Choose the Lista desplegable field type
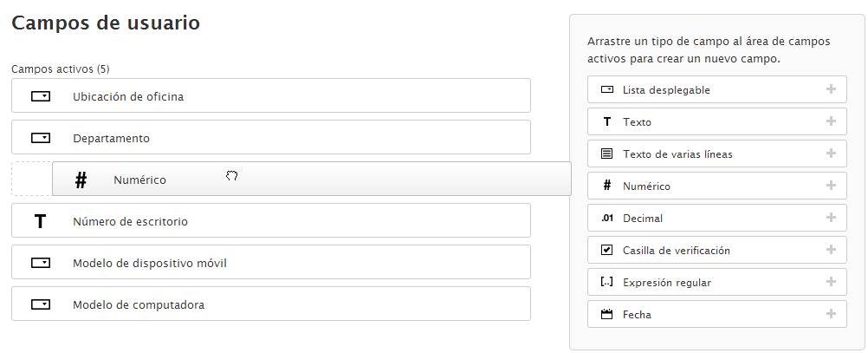This screenshot has height=353, width=868. pyautogui.click(x=666, y=89)
